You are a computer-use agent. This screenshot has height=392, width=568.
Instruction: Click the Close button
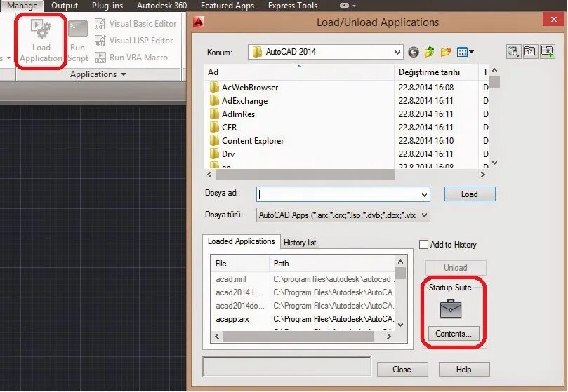402,370
